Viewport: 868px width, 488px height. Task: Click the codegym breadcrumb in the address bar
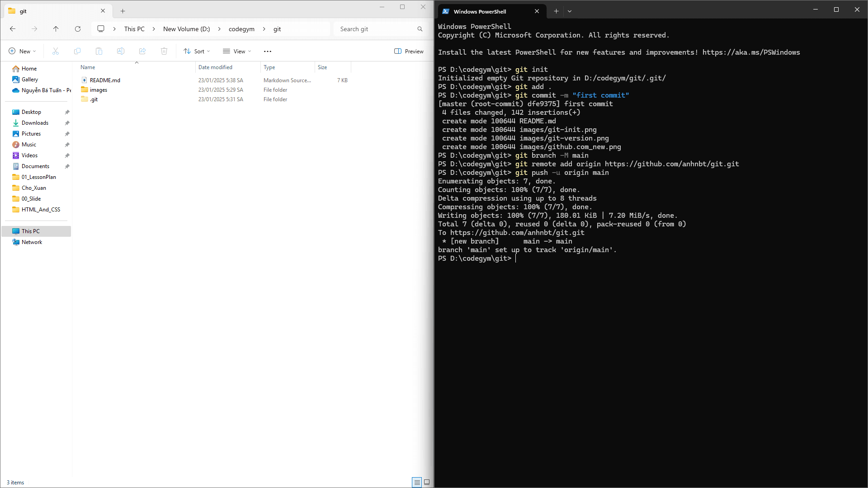241,29
